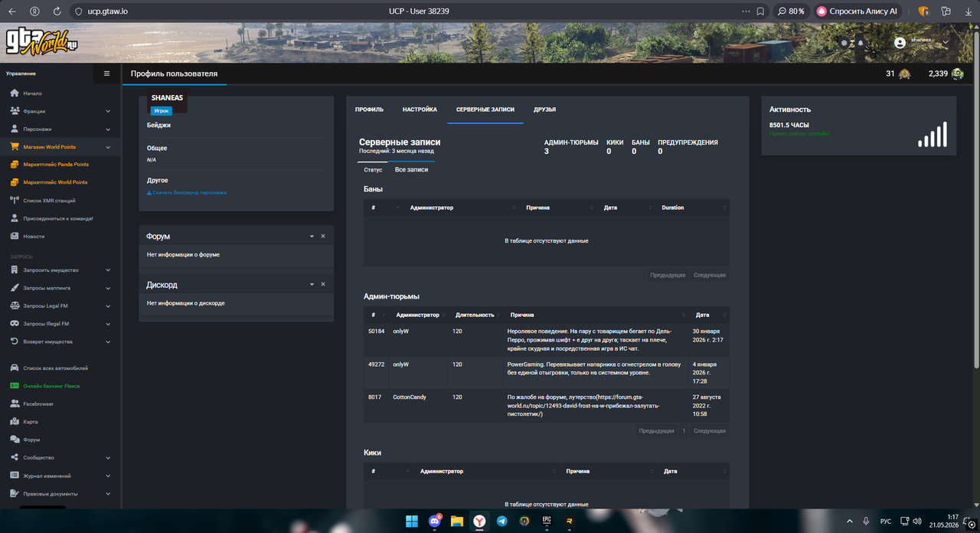Screen dimensions: 980x533
Task: Select the Статус sub-tab
Action: 373,169
